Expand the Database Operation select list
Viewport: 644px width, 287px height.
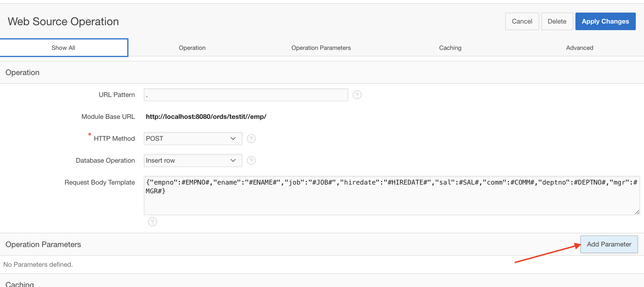pos(193,160)
